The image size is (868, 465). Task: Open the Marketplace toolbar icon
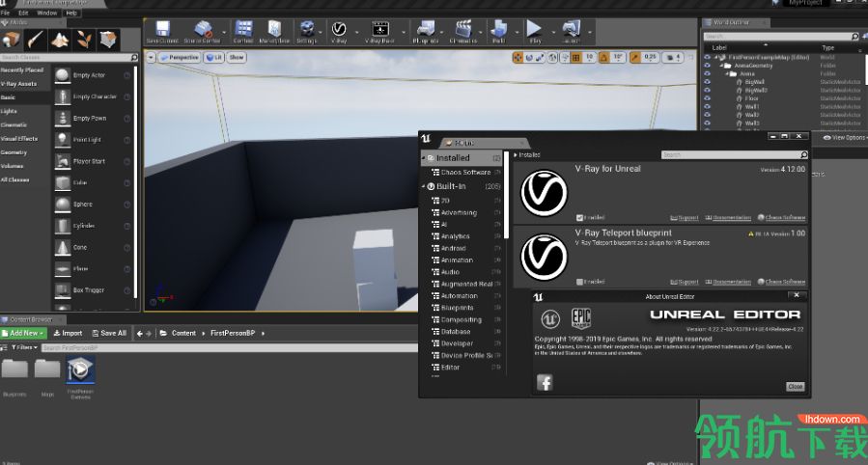[x=274, y=29]
